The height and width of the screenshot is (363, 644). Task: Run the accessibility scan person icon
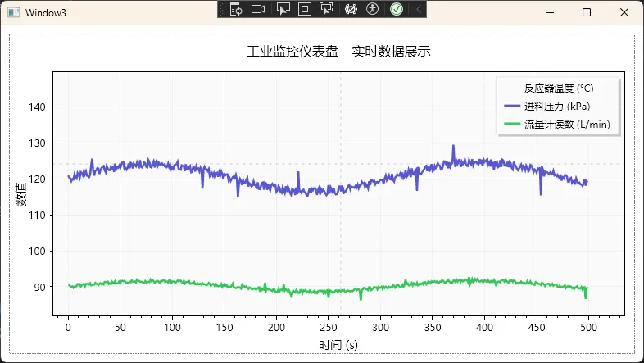tap(373, 9)
